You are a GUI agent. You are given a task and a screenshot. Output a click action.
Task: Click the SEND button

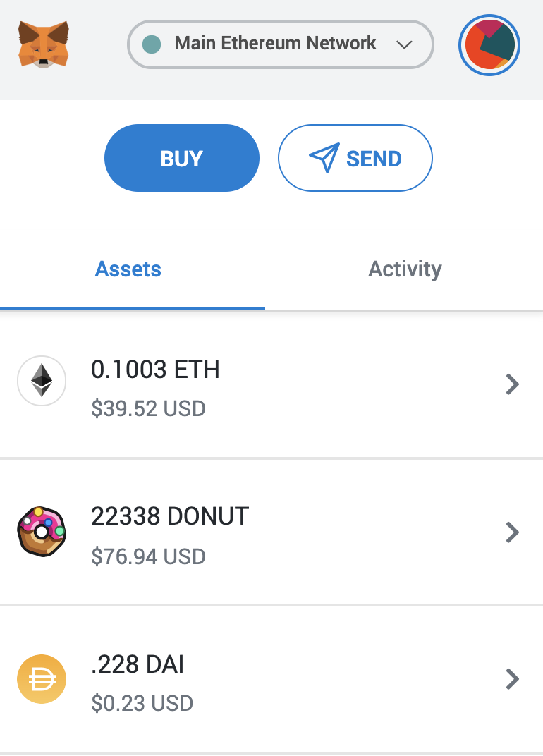point(355,158)
